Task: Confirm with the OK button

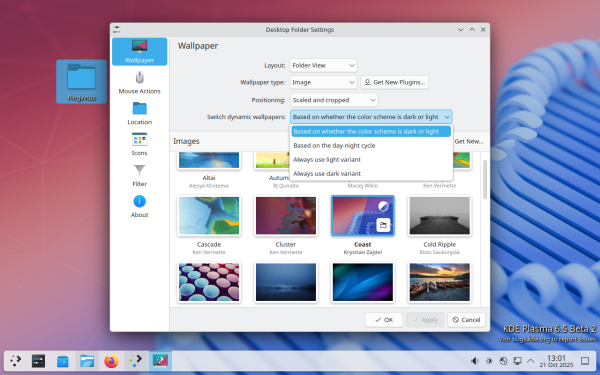Action: (383, 320)
